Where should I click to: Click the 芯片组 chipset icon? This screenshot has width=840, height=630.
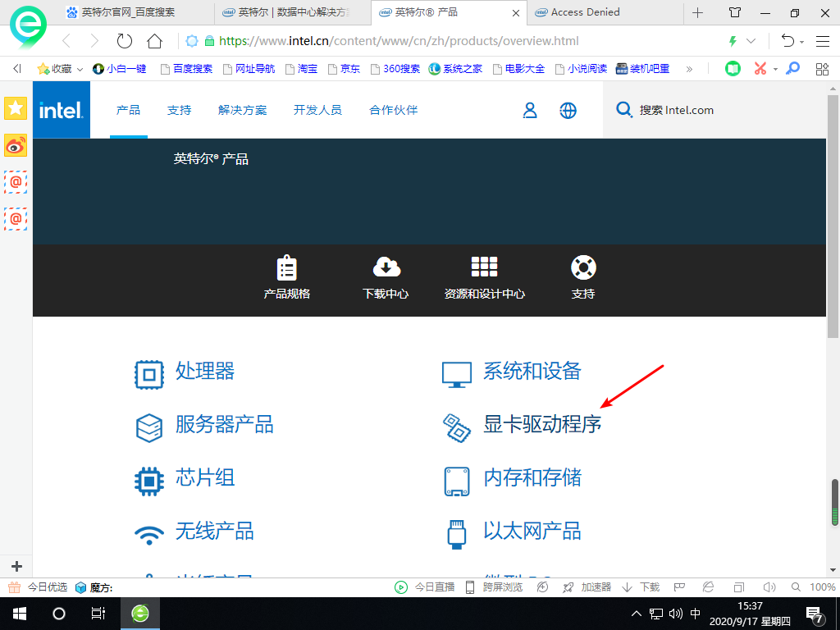(149, 481)
